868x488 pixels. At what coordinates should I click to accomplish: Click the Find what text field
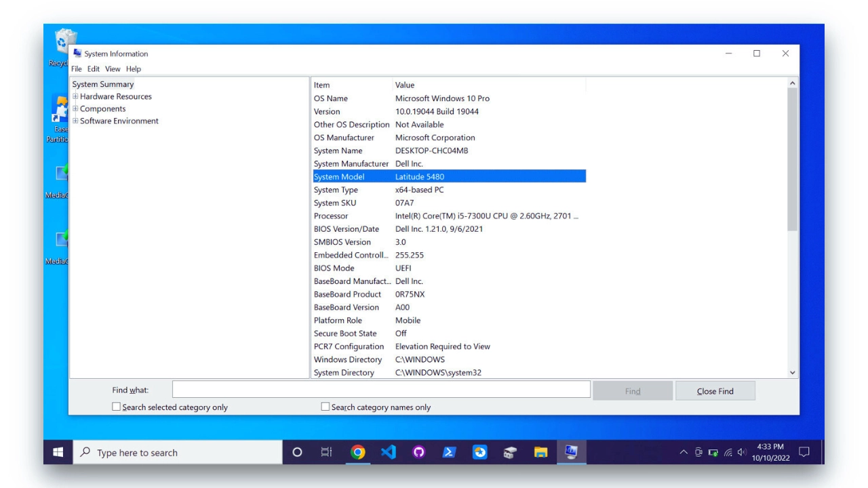point(381,390)
